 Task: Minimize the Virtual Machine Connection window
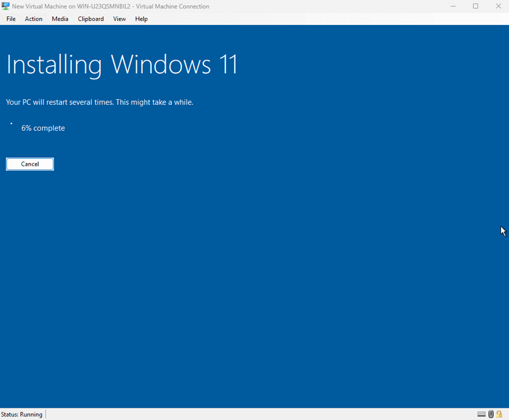click(x=453, y=6)
